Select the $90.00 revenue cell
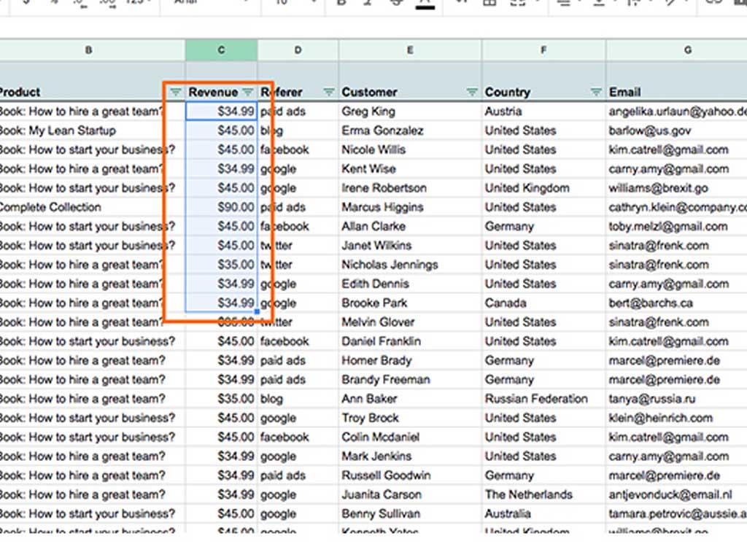 click(x=222, y=207)
